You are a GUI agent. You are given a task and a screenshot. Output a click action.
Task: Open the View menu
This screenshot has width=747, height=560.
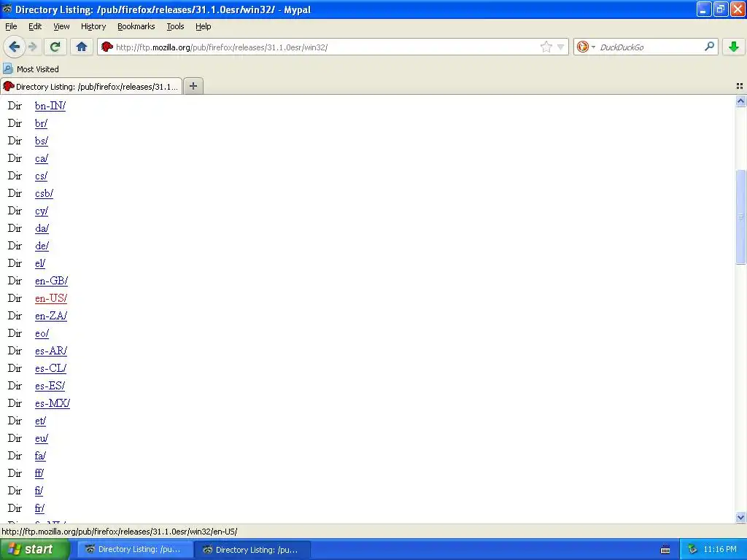coord(61,26)
